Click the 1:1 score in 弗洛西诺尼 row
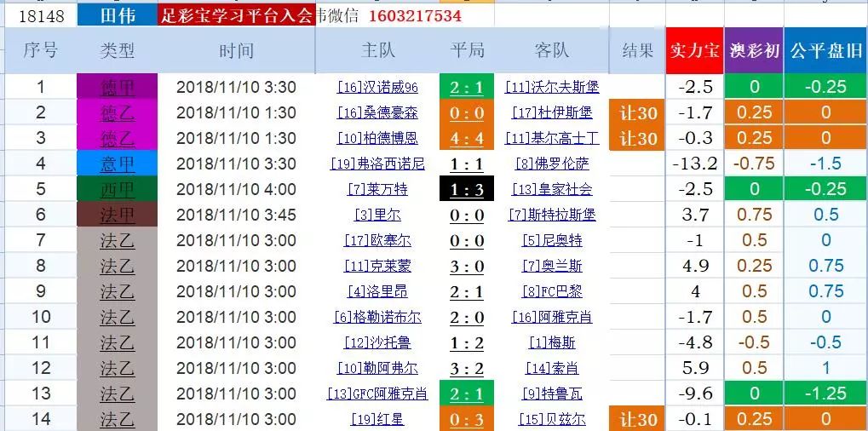The image size is (868, 431). (x=467, y=164)
